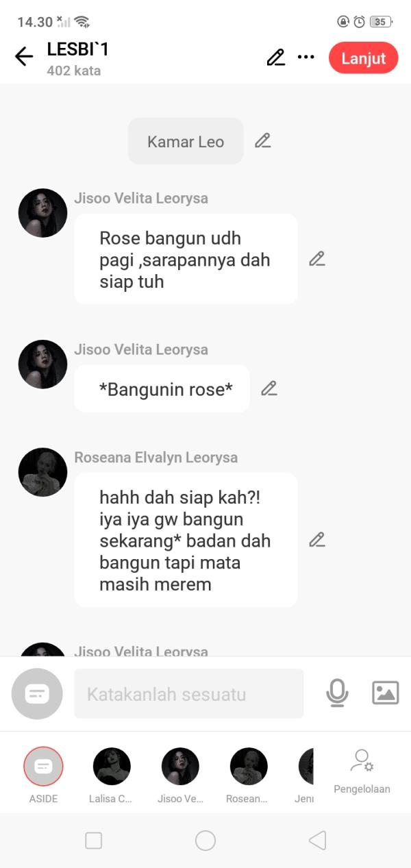Open the three-dots more options menu
This screenshot has height=868, width=411.
click(306, 58)
